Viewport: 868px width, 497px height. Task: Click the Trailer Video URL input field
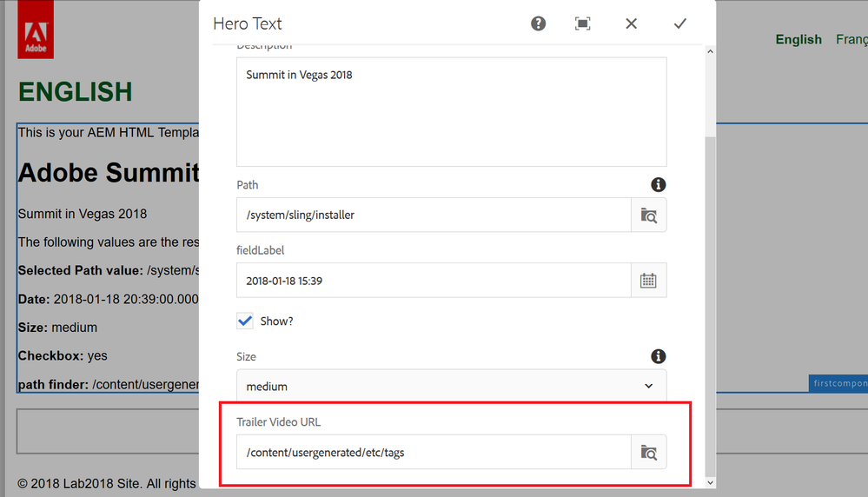[x=433, y=452]
